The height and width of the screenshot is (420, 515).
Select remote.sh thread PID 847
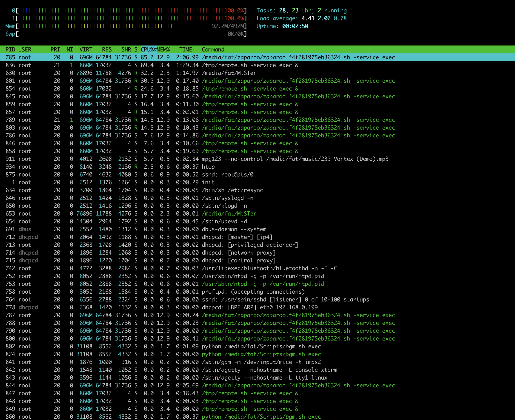coord(257,393)
